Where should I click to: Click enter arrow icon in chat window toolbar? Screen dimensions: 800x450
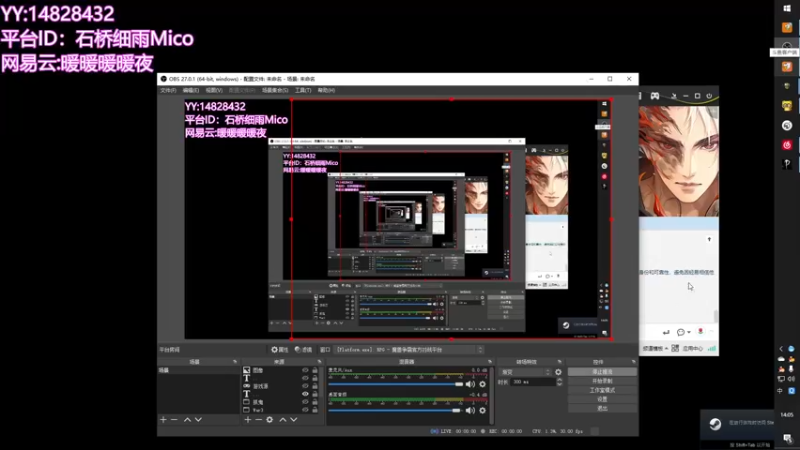pyautogui.click(x=666, y=332)
